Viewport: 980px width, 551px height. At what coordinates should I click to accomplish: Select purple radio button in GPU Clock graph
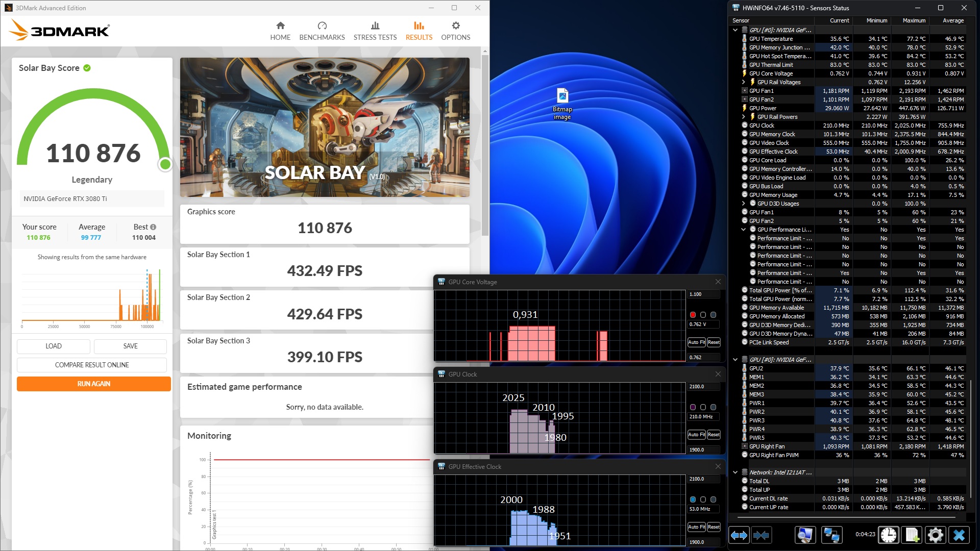(x=693, y=407)
